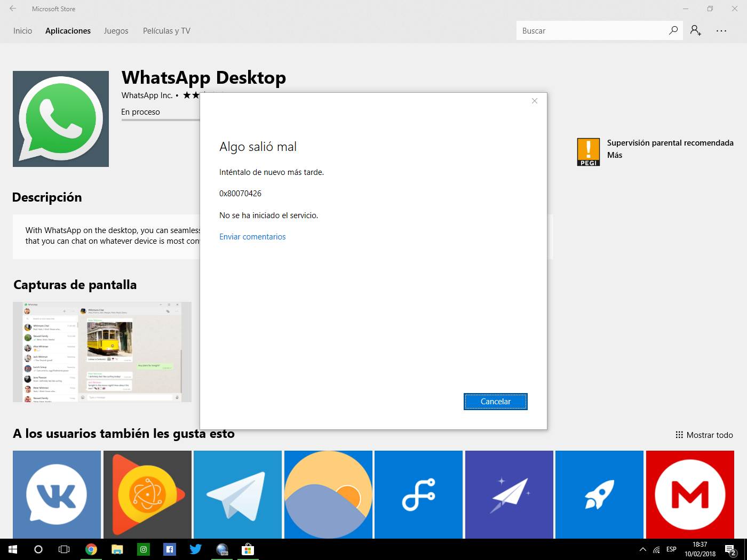This screenshot has height=560, width=747.
Task: Open the user account sign-in icon
Action: click(696, 30)
